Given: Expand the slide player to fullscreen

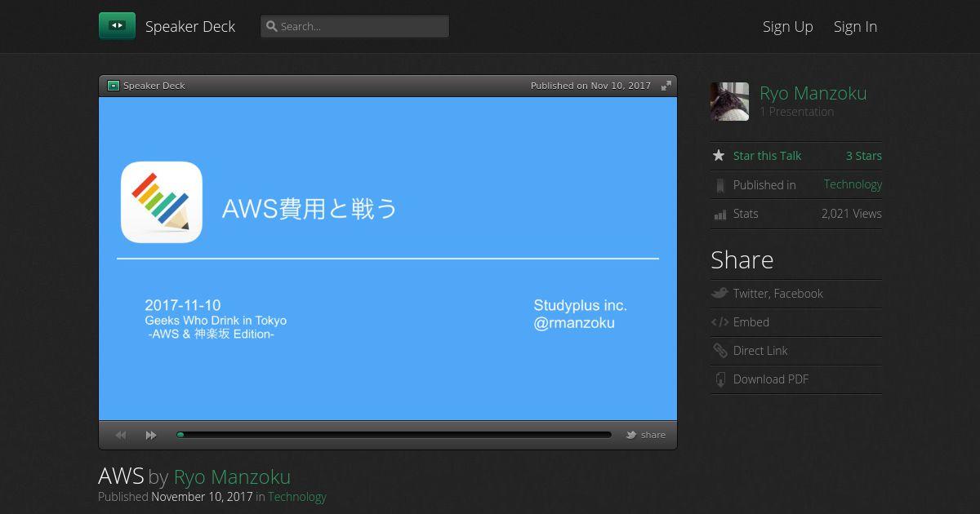Looking at the screenshot, I should pyautogui.click(x=666, y=86).
